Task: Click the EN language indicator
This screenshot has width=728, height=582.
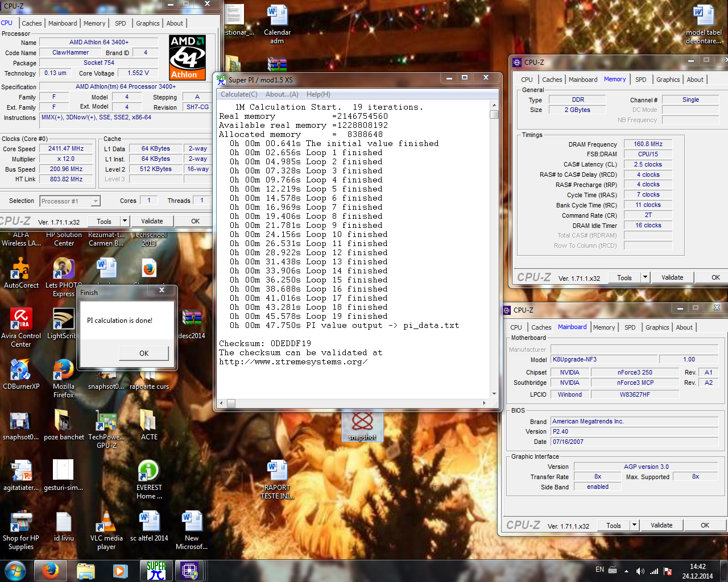Action: (x=599, y=569)
